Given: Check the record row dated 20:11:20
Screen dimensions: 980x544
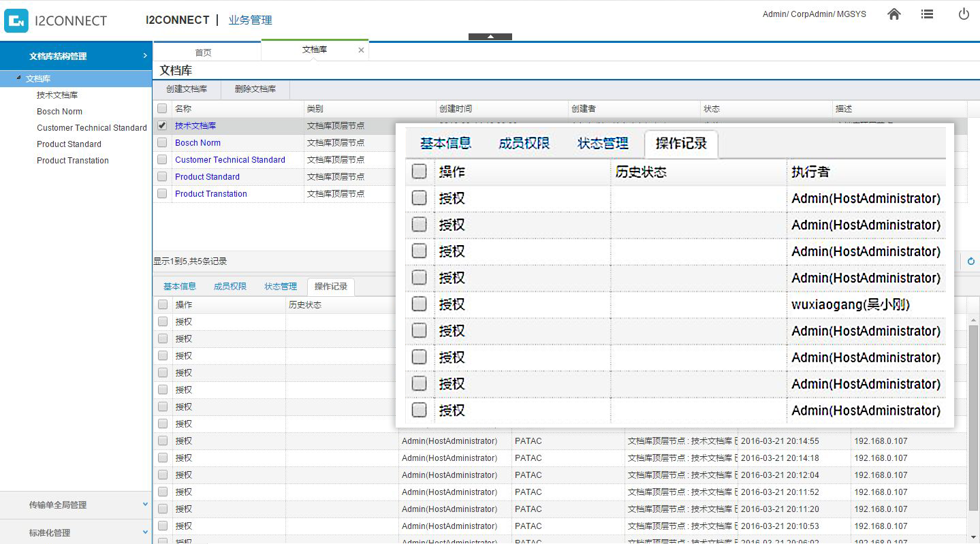Looking at the screenshot, I should tap(163, 509).
